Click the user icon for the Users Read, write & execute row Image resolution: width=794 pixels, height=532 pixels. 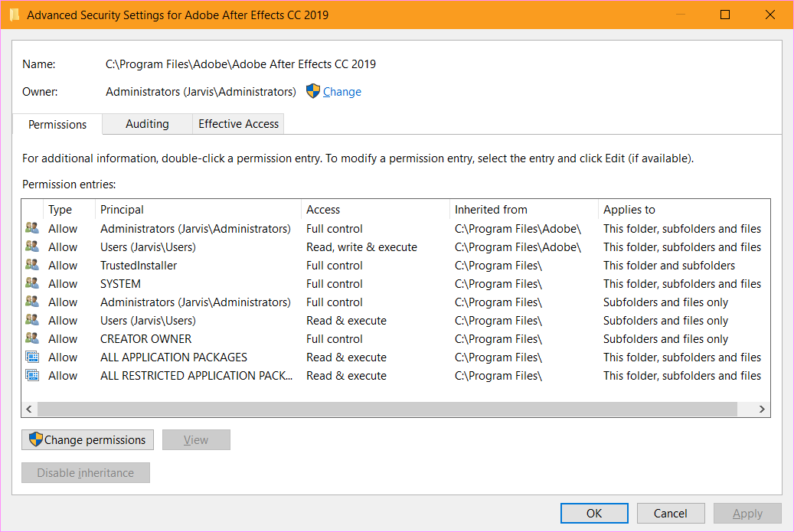[x=32, y=246]
